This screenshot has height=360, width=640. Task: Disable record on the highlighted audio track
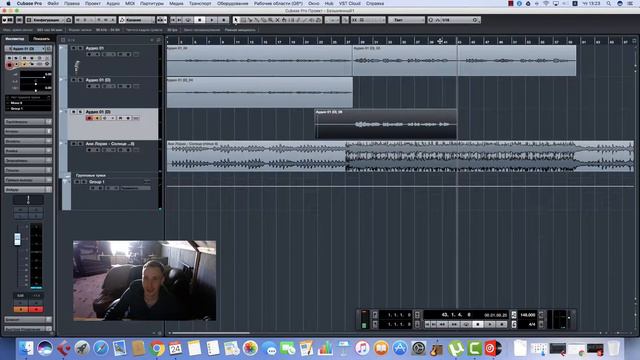(89, 118)
